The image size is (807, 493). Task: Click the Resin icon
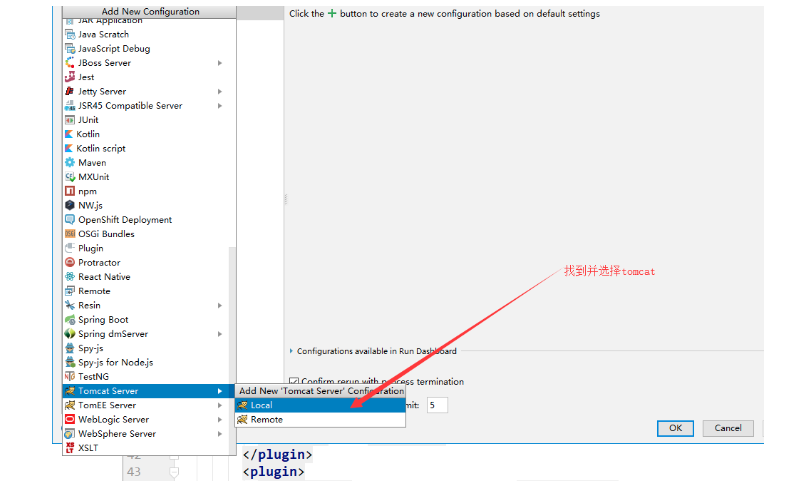coord(70,306)
